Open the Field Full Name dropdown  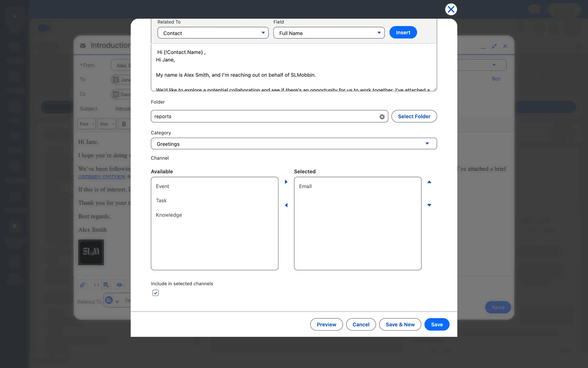click(329, 33)
